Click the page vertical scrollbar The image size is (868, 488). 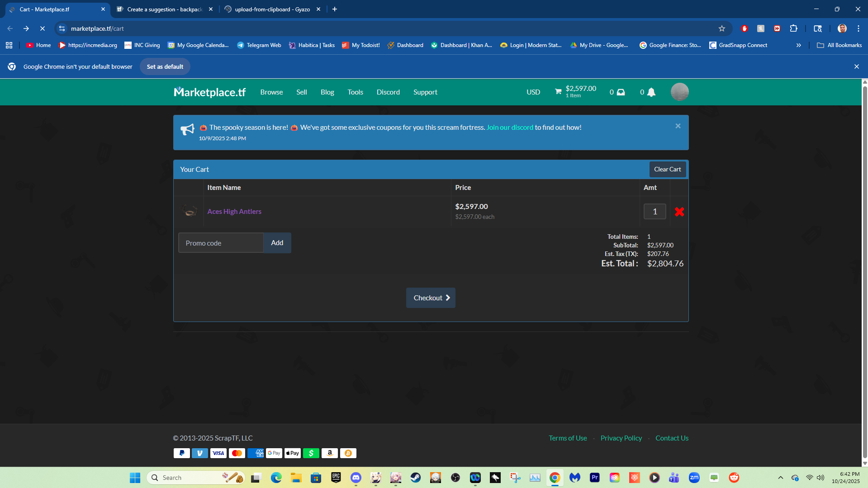click(x=865, y=273)
